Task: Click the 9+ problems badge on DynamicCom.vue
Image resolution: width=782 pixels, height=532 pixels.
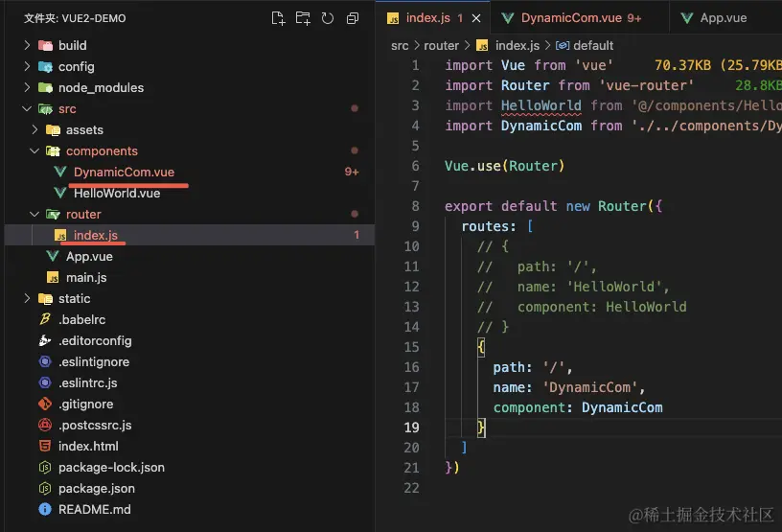Action: click(x=352, y=172)
